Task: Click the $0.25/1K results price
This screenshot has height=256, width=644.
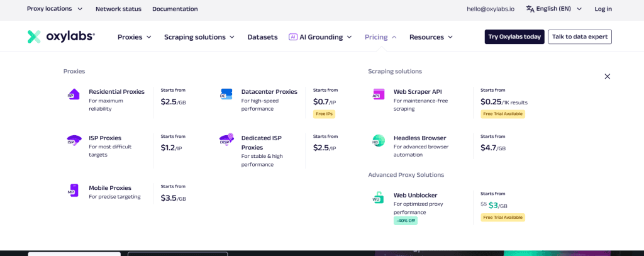Action: 504,102
